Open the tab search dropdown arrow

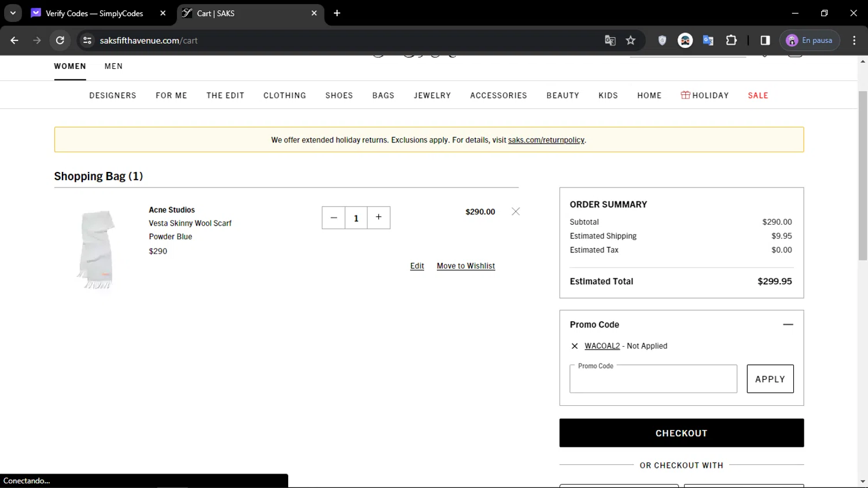pyautogui.click(x=13, y=13)
